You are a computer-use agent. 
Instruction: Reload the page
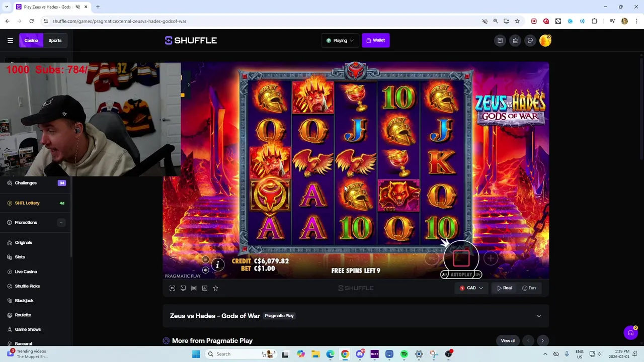click(31, 21)
